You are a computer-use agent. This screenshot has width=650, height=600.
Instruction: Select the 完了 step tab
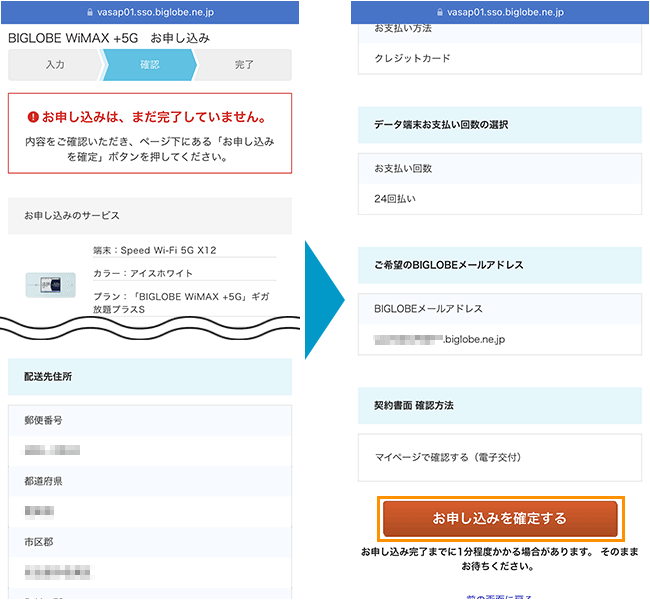[244, 65]
